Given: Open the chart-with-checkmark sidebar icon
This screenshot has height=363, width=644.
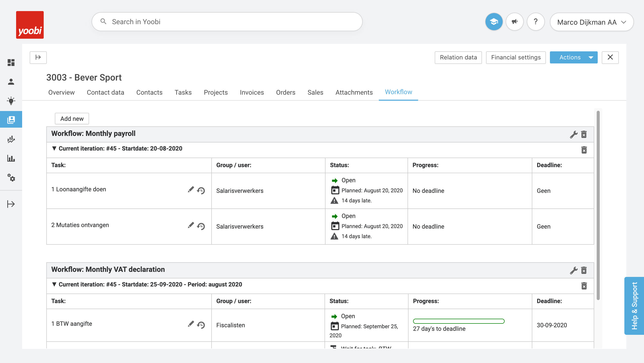Looking at the screenshot, I should click(11, 139).
